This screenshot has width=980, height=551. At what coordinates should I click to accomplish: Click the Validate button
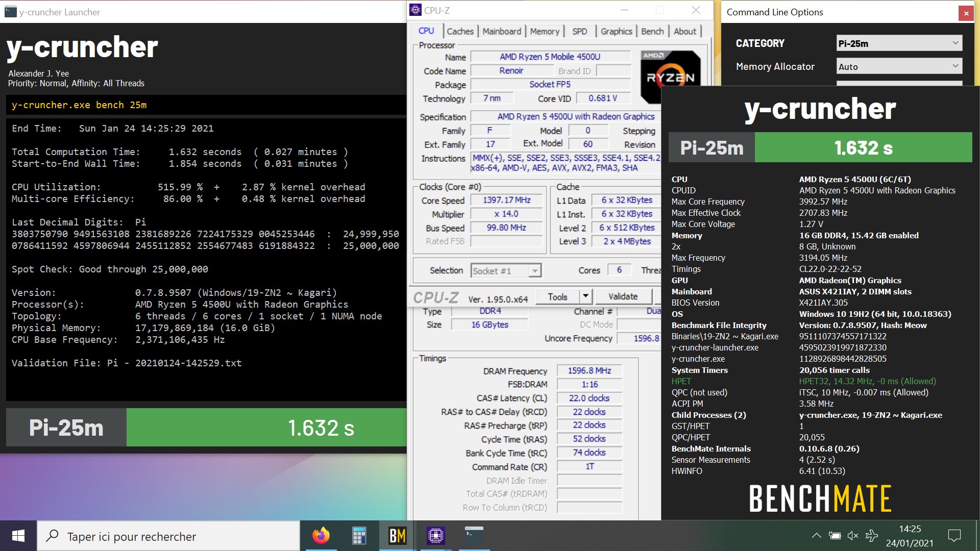(623, 297)
